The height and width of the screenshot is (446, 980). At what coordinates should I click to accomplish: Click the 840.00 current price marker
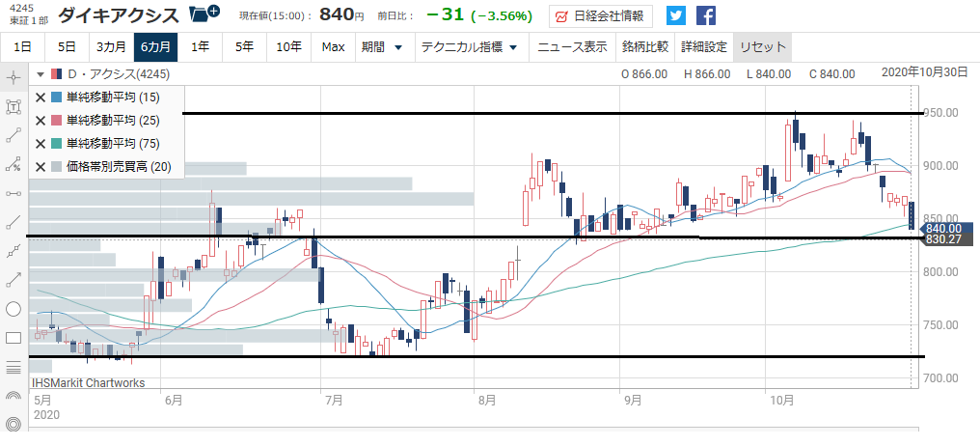point(947,229)
